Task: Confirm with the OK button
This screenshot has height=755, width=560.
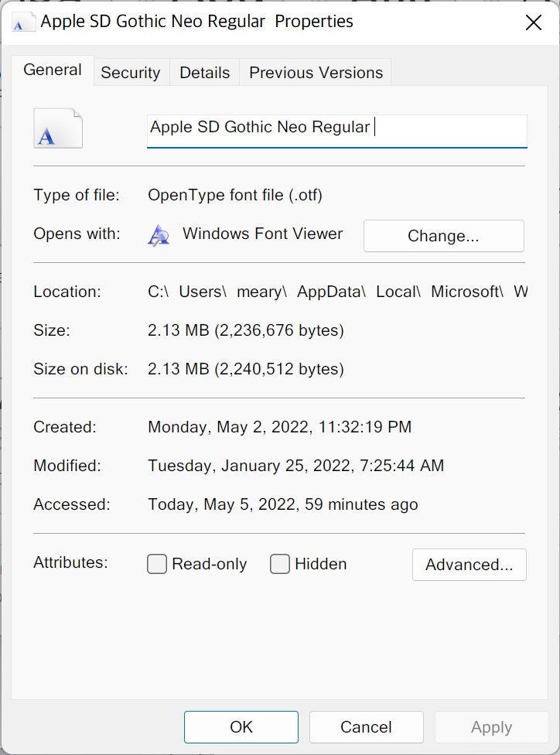Action: 241,727
